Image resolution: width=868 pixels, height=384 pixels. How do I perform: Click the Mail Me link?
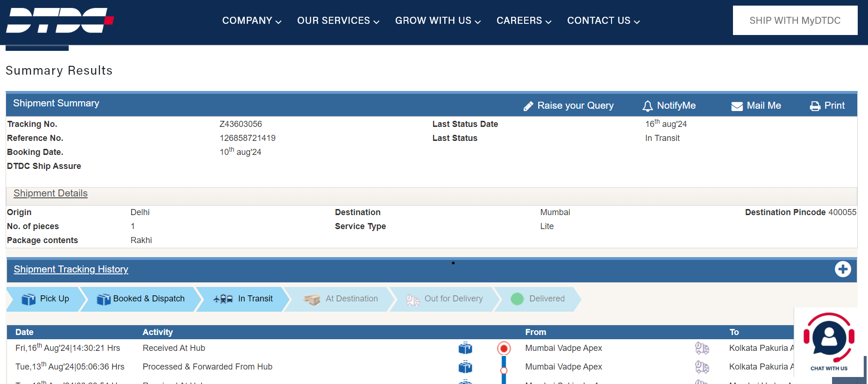(x=764, y=105)
